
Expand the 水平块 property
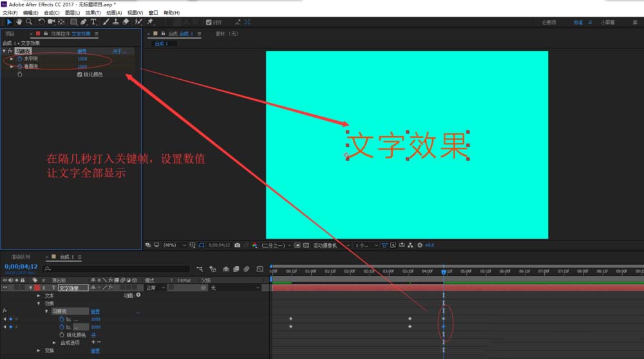point(12,59)
